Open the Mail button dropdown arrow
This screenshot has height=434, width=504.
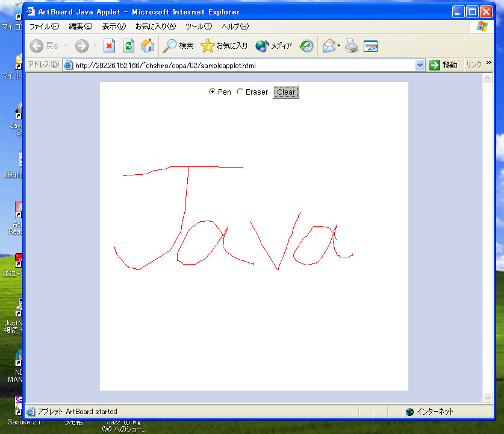(x=339, y=46)
